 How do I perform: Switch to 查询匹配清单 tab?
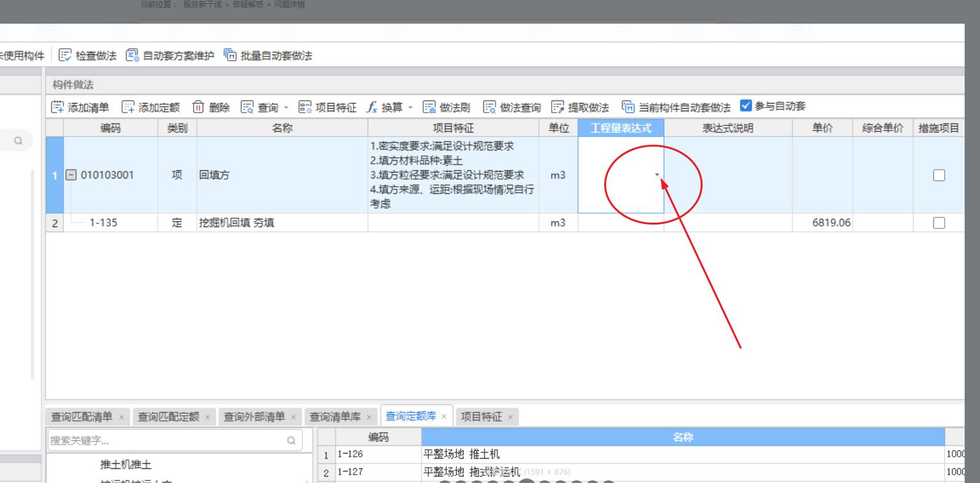(82, 417)
